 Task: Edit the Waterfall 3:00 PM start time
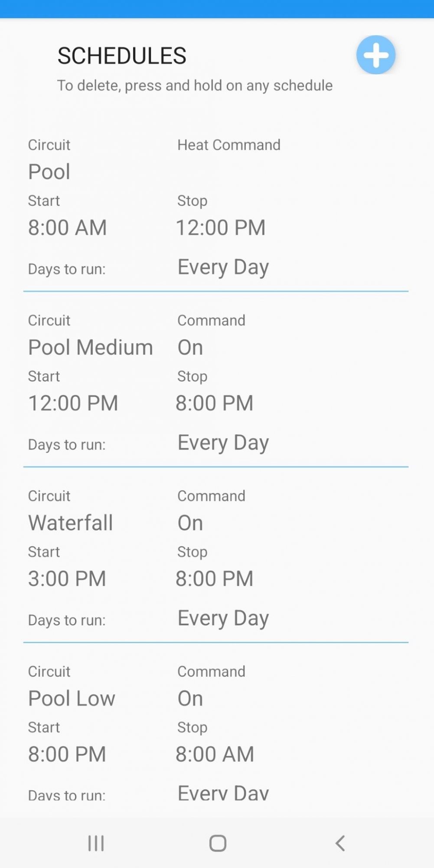click(67, 579)
